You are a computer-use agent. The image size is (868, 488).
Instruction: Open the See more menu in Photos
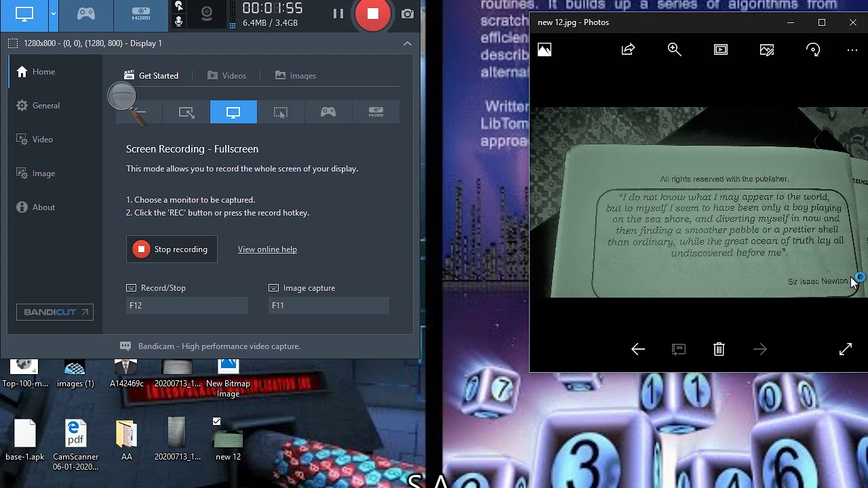[x=852, y=49]
